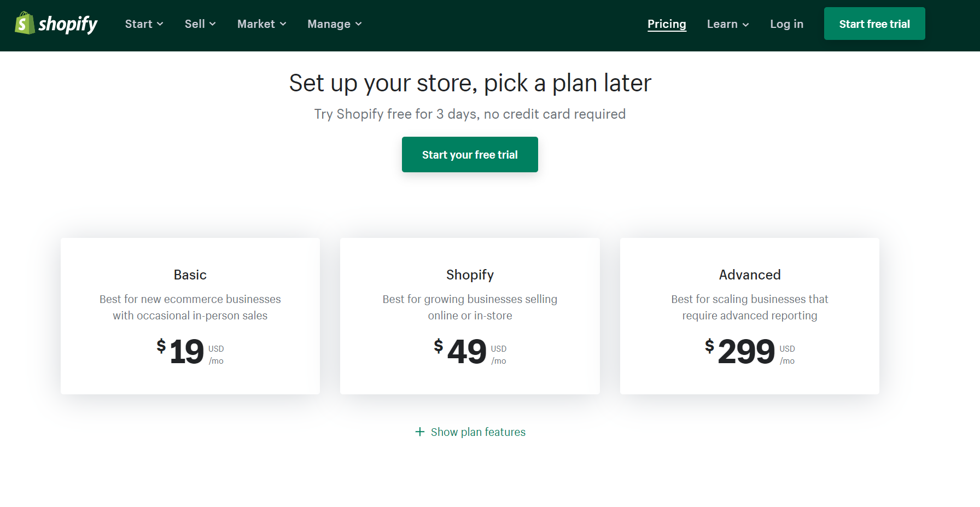The height and width of the screenshot is (507, 980).
Task: Click Start free trial in the header
Action: (x=874, y=24)
